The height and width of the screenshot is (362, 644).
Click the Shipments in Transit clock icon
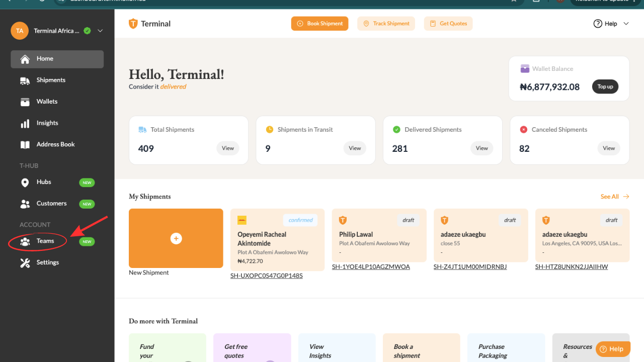pyautogui.click(x=269, y=129)
